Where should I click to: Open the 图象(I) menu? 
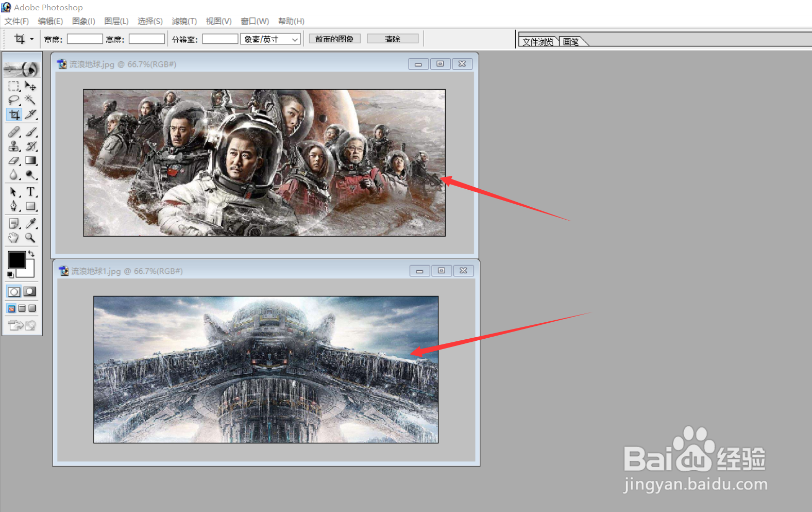(83, 21)
